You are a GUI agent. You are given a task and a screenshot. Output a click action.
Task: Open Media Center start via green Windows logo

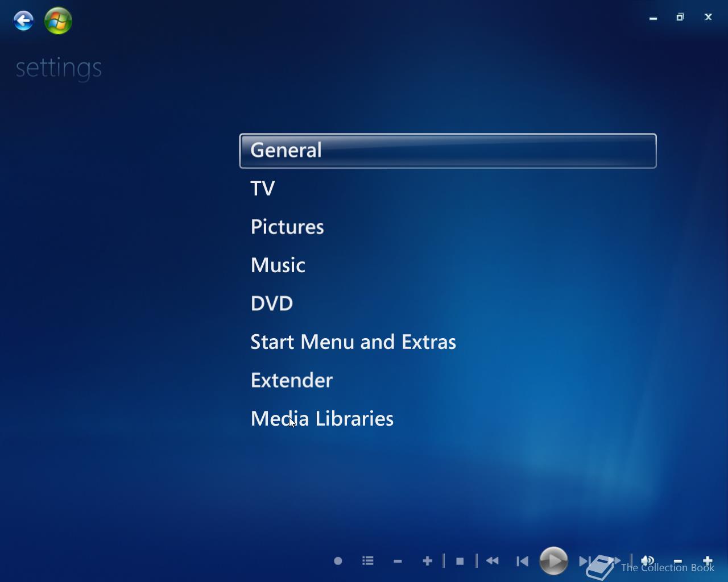[x=58, y=21]
